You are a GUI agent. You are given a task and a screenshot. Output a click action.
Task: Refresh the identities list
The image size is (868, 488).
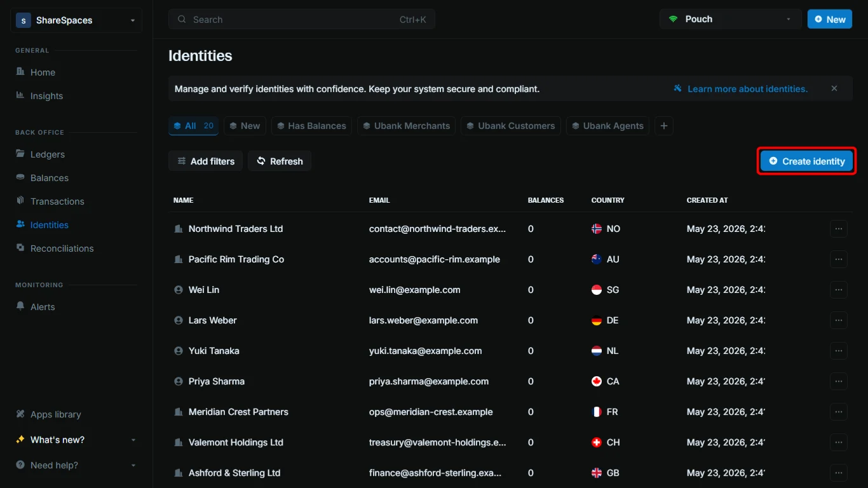click(279, 161)
